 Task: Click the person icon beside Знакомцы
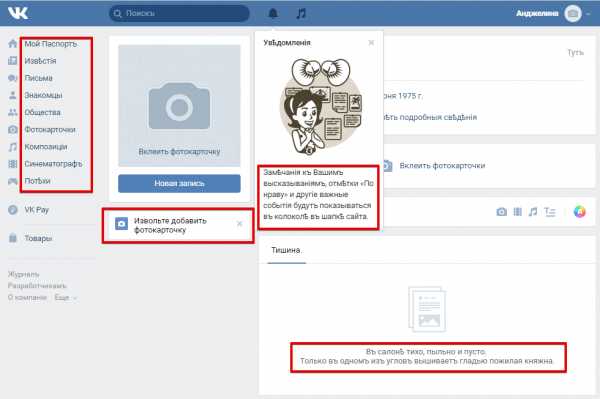coord(13,95)
